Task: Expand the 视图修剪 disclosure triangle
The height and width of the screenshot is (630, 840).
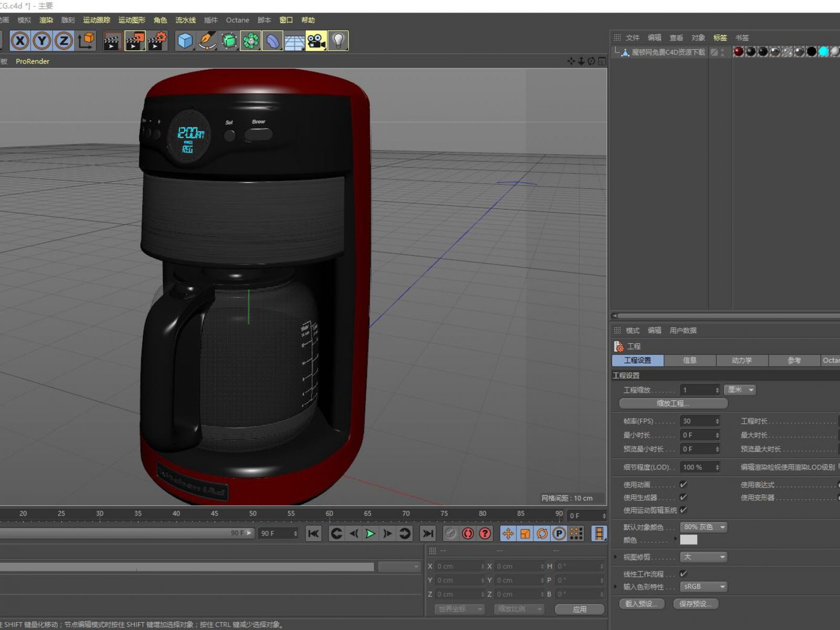Action: 616,556
